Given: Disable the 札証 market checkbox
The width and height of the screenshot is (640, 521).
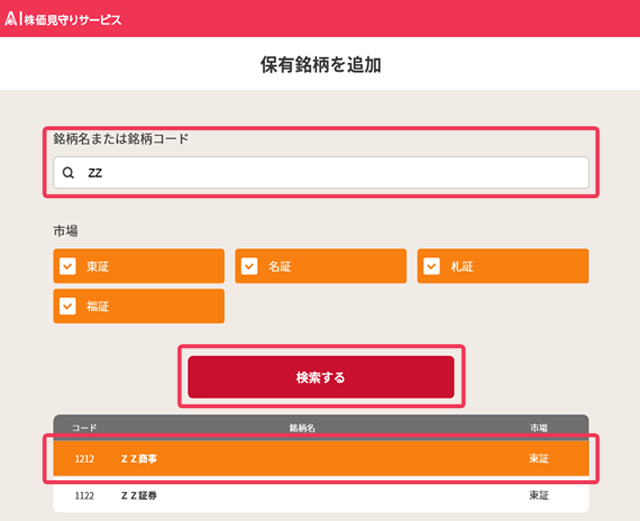Looking at the screenshot, I should pyautogui.click(x=432, y=266).
